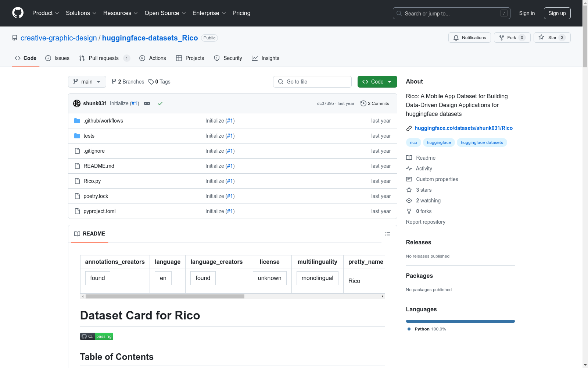Open the Product dropdown menu
588x368 pixels.
click(46, 13)
